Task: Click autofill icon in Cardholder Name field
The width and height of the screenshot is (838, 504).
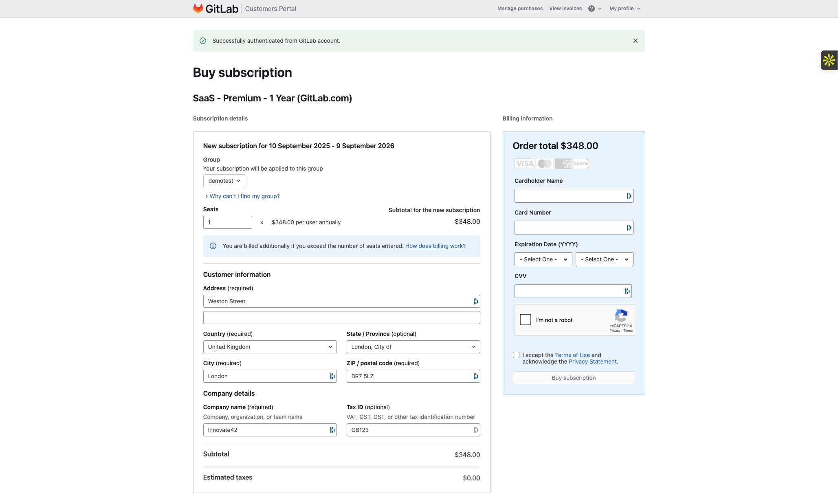Action: click(x=629, y=196)
